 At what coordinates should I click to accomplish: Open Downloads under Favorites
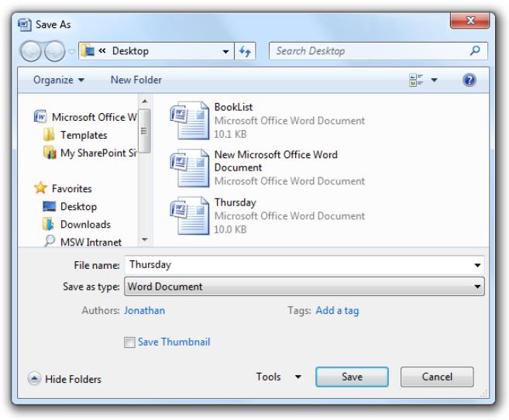pos(77,224)
